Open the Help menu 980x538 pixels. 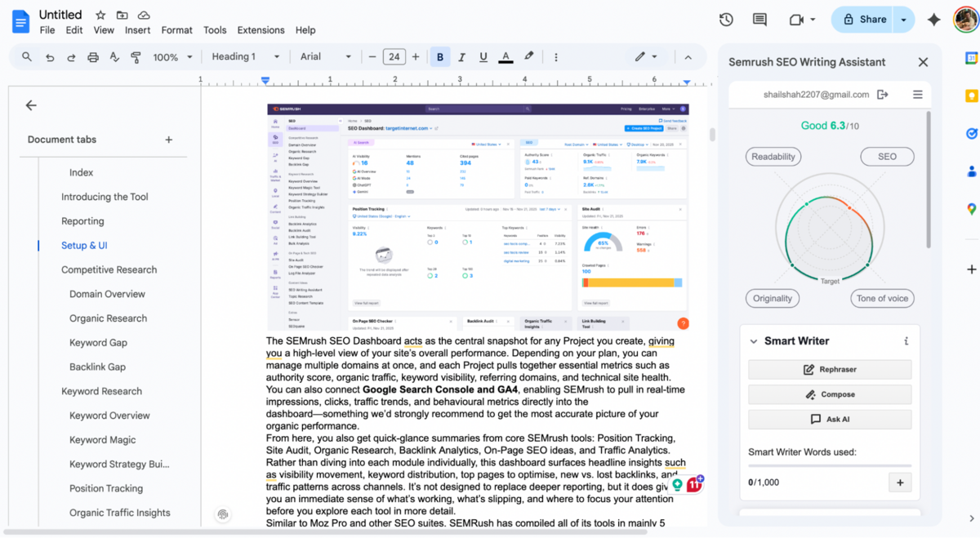click(x=305, y=30)
